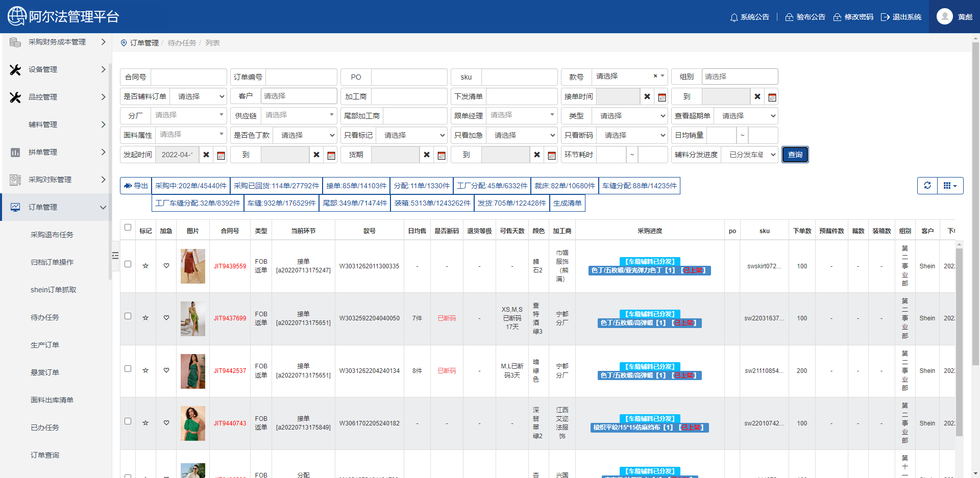The image size is (980, 478).
Task: Check the row checkbox for JIT9439559
Action: [128, 264]
